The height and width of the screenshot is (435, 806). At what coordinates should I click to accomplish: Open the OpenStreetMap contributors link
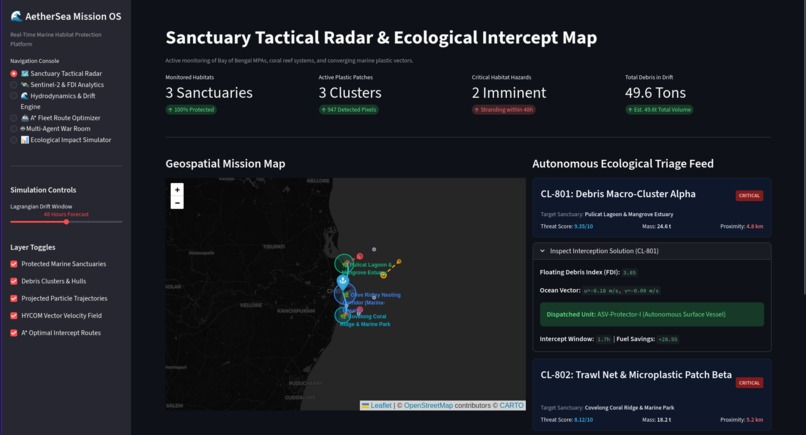[428, 406]
